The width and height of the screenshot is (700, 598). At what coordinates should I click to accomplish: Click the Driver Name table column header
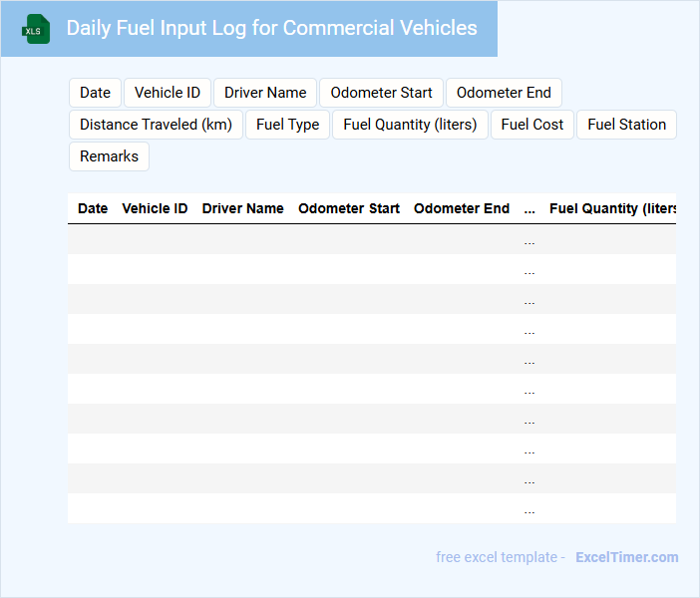[x=242, y=209]
